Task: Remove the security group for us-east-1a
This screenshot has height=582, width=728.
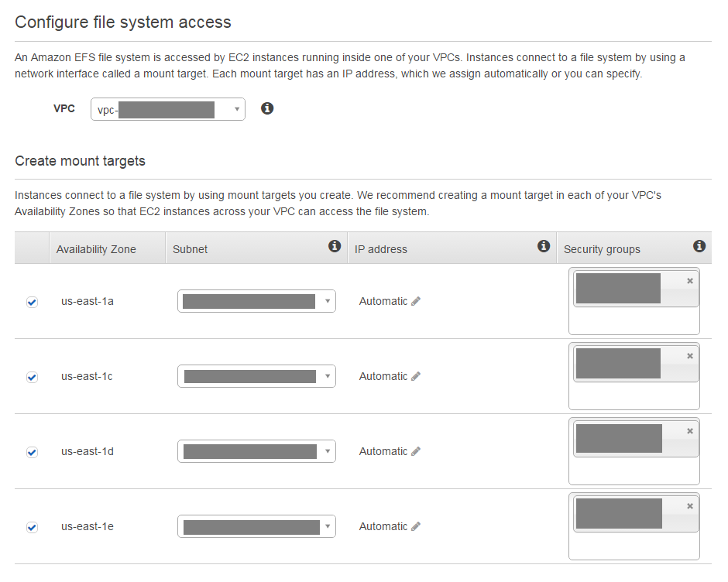Action: coord(690,281)
